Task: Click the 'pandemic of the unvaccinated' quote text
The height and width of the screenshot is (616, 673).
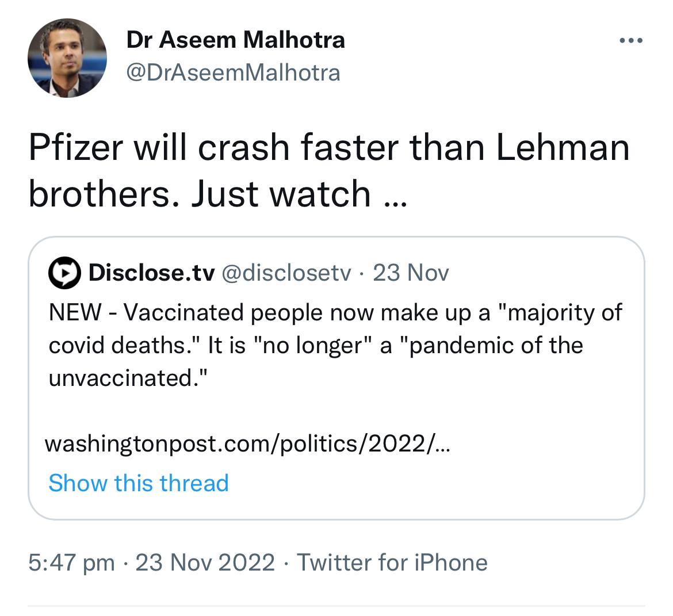Action: 316,362
